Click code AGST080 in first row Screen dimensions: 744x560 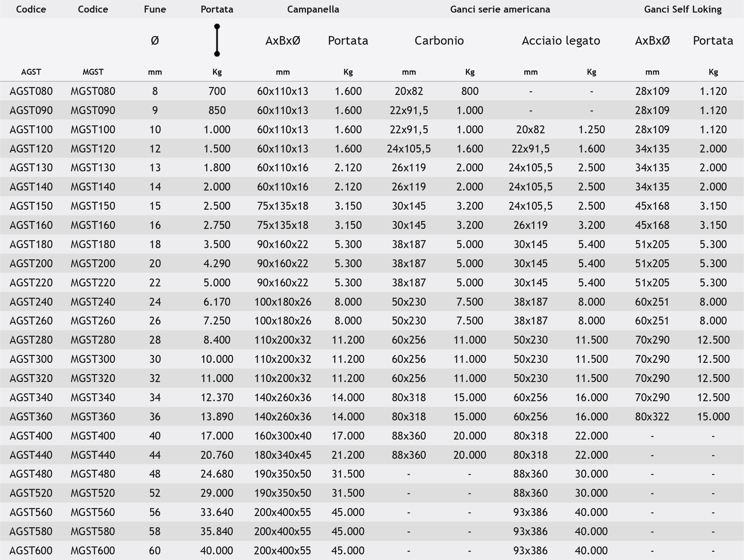coord(31,91)
